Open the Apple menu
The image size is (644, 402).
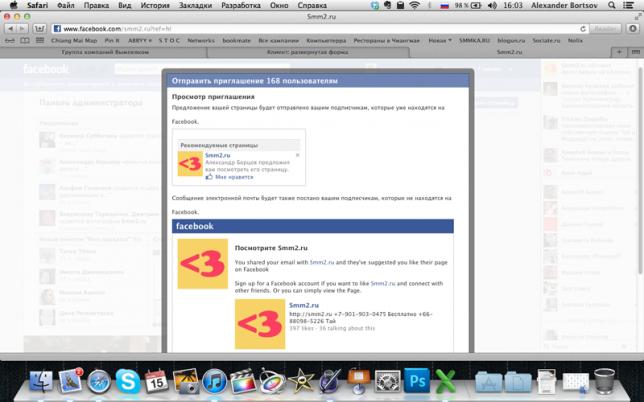tap(14, 5)
